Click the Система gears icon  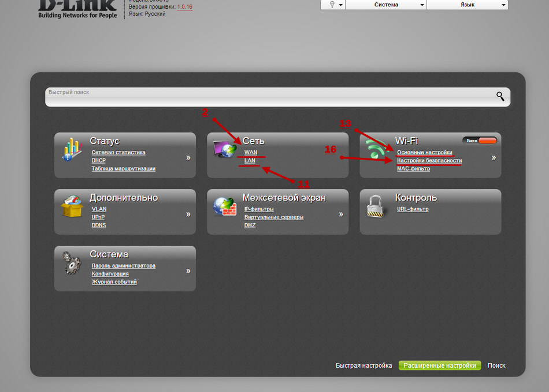click(72, 262)
